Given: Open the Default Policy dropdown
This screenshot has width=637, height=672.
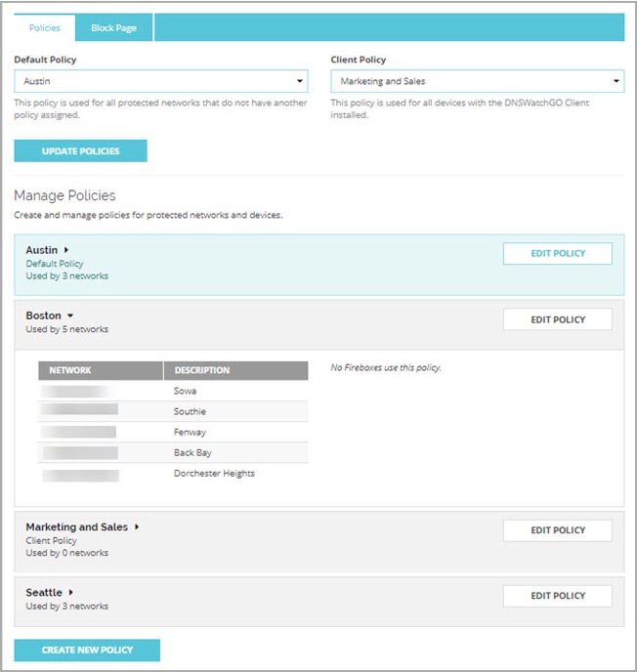Looking at the screenshot, I should [x=160, y=81].
